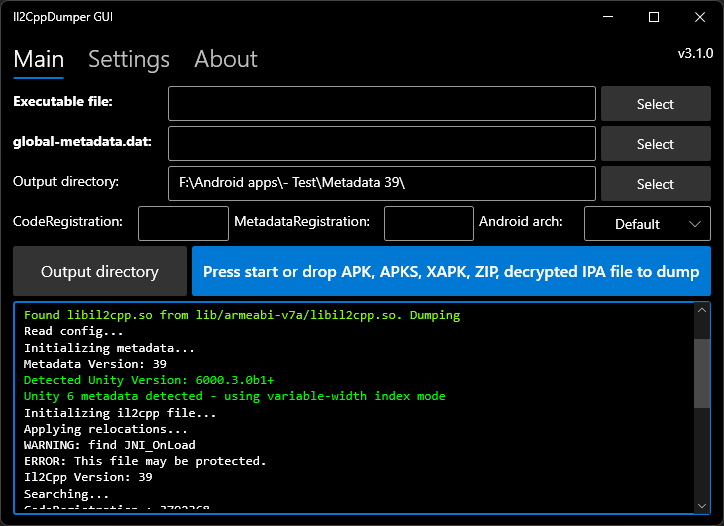Click the Executable file input field
The image size is (724, 526).
click(382, 103)
